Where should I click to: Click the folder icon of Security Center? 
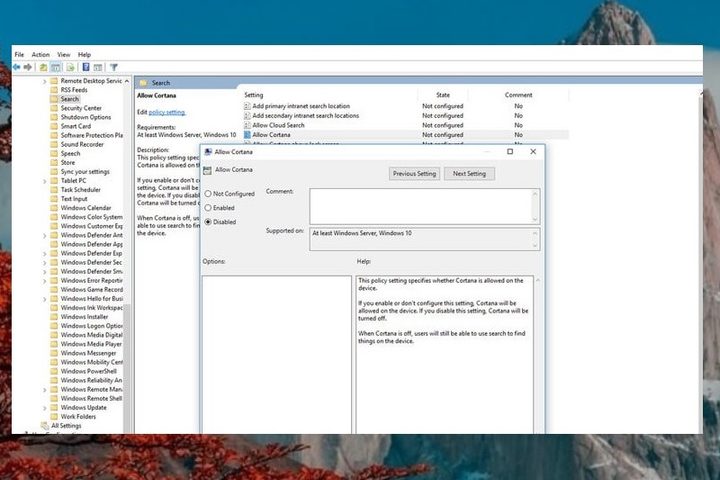(54, 108)
